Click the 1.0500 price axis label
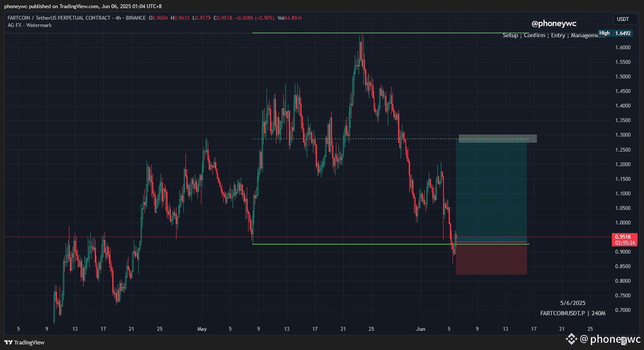 623,208
